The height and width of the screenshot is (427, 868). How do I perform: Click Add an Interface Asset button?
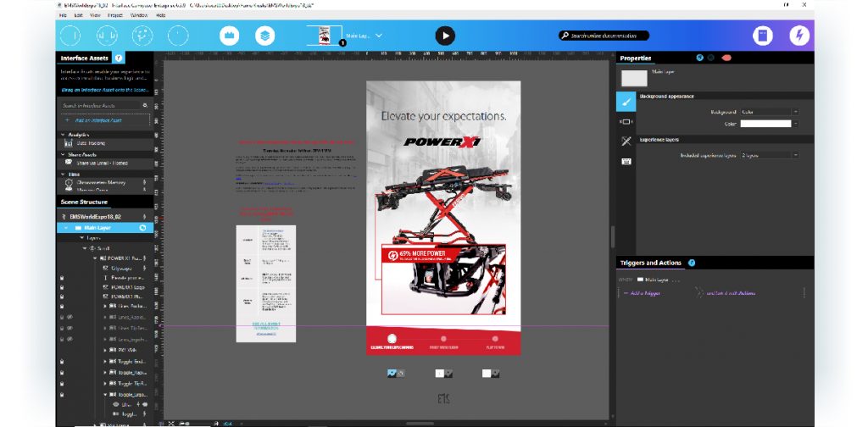coord(105,120)
